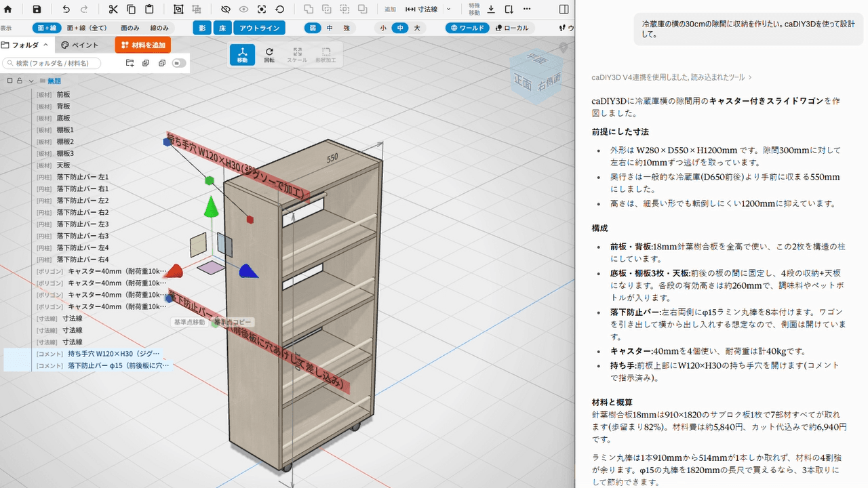This screenshot has height=488, width=868.
Task: Switch to the ペイント tab
Action: point(80,45)
